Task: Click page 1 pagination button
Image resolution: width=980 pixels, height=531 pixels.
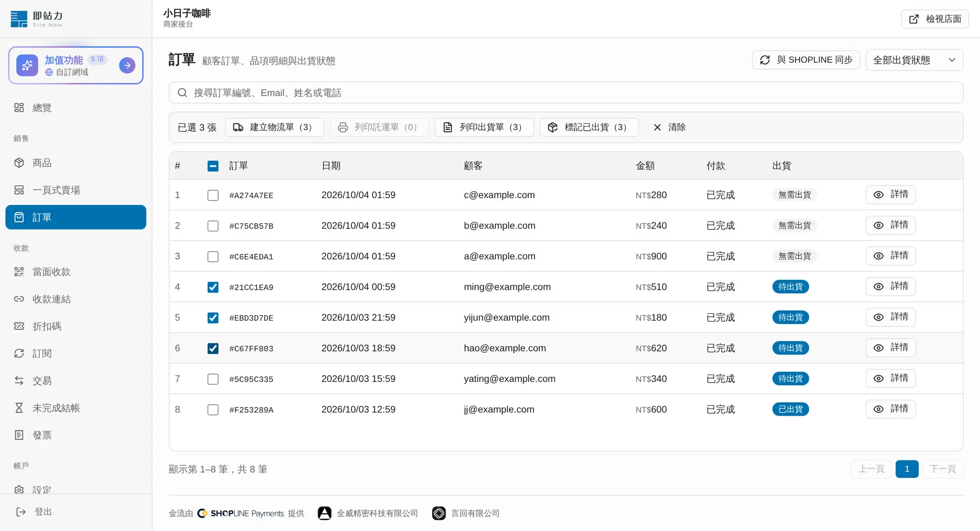Action: point(907,469)
